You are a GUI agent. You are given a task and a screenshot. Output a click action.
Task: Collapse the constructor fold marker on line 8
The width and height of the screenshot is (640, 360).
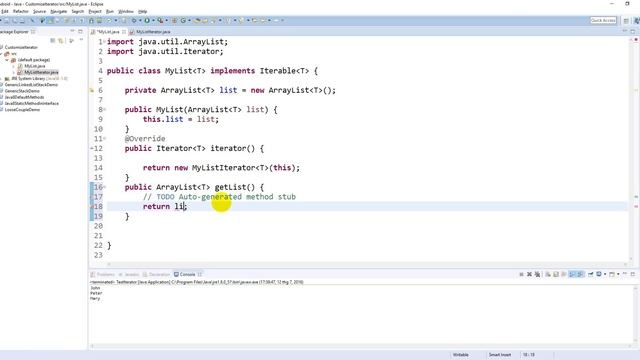tap(104, 109)
